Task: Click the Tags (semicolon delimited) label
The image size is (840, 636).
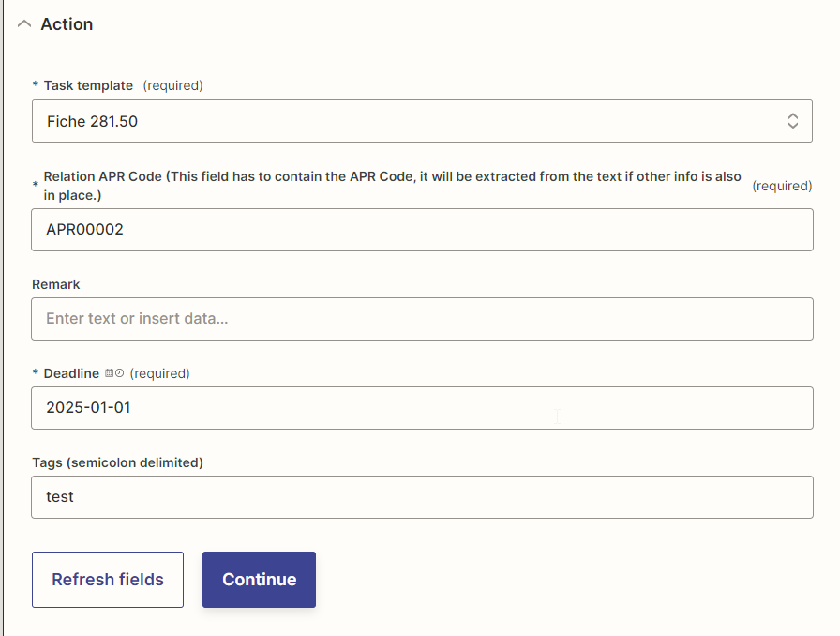Action: [118, 462]
